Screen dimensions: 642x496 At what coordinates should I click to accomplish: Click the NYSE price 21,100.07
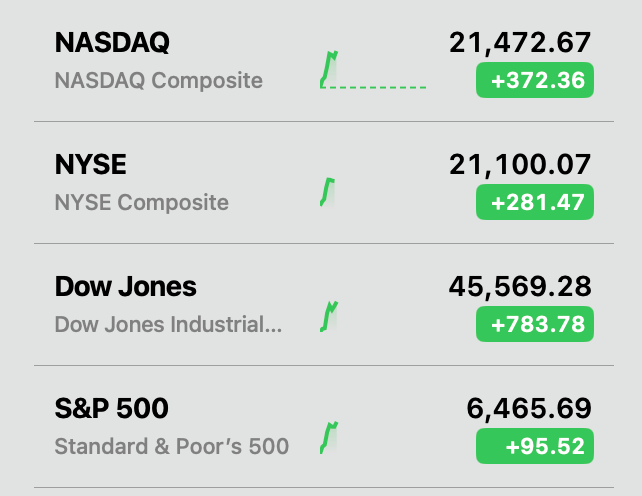pyautogui.click(x=520, y=165)
